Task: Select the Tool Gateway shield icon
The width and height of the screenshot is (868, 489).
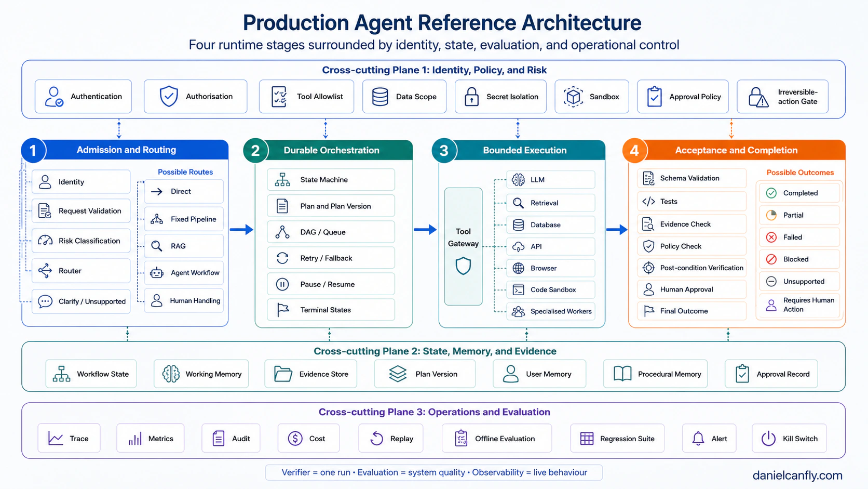Action: [463, 266]
